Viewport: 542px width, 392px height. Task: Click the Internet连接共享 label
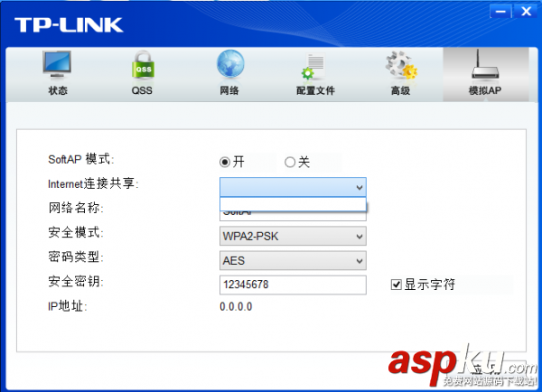click(x=93, y=183)
